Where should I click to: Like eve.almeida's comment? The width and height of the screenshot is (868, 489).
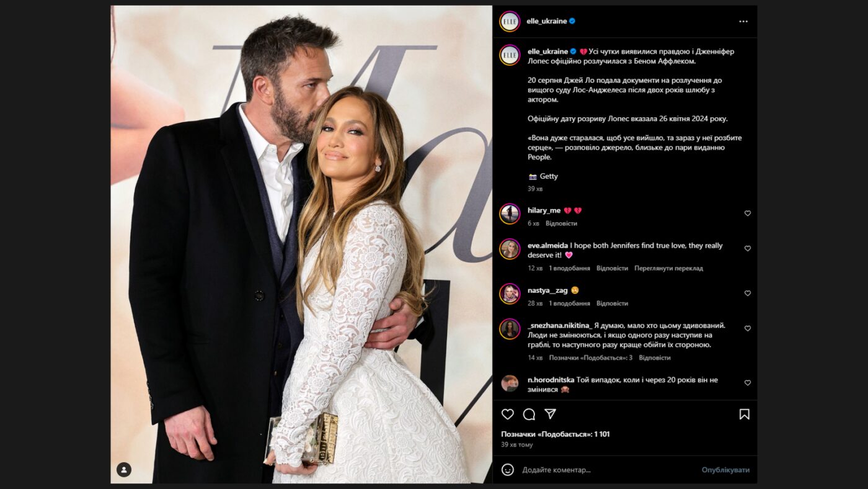[747, 248]
